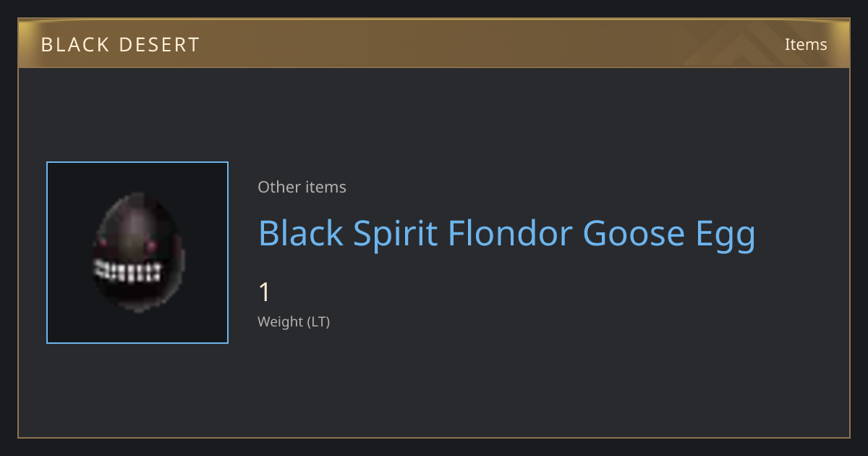Click the Black Spirit egg item icon
868x456 pixels.
pyautogui.click(x=137, y=252)
